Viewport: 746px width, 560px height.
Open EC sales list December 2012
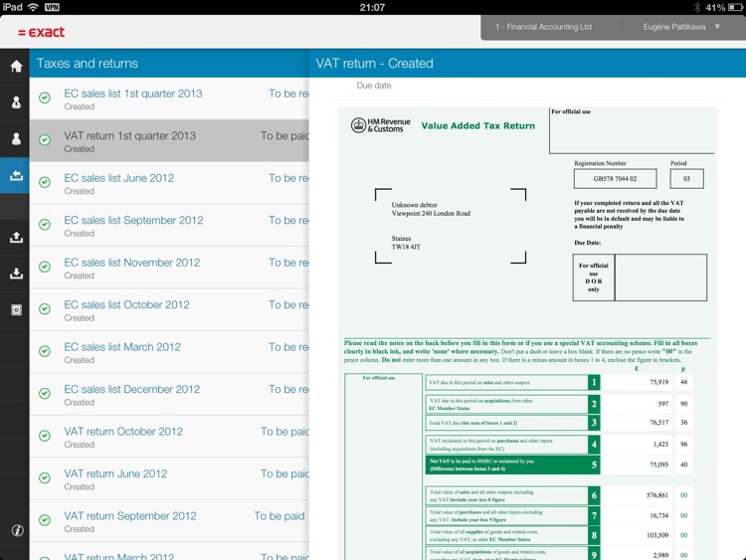169,395
